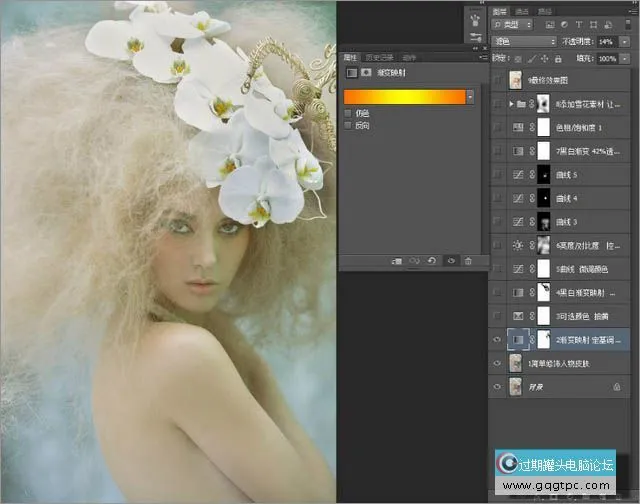Image resolution: width=640 pixels, height=504 pixels.
Task: Enable the Reverse (反向) checkbox
Action: [347, 126]
